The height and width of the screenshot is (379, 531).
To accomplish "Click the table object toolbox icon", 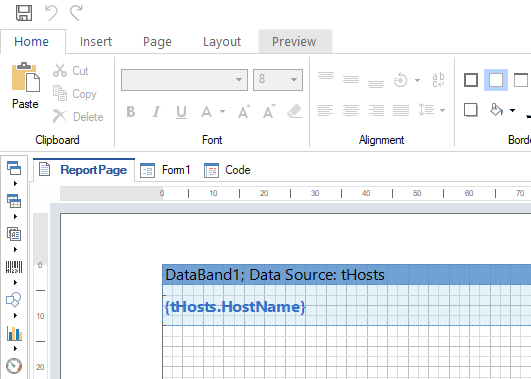I will [14, 201].
